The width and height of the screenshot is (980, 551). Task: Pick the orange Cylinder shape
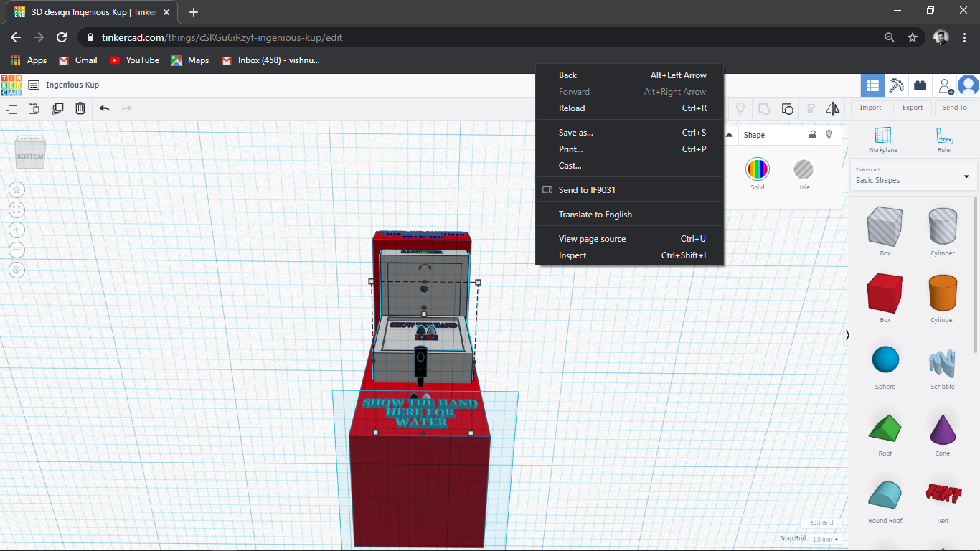point(943,293)
